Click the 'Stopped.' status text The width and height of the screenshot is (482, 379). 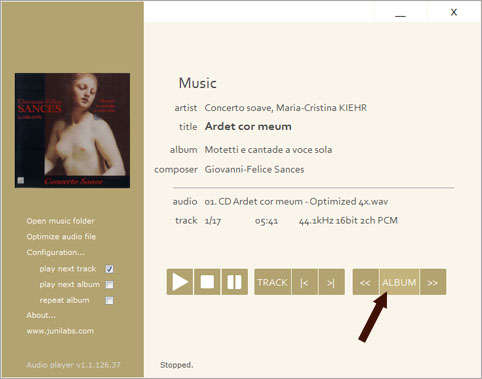(177, 365)
